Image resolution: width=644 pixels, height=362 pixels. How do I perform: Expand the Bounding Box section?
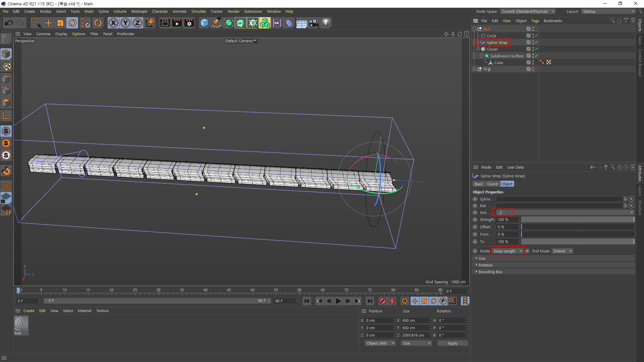(x=490, y=272)
